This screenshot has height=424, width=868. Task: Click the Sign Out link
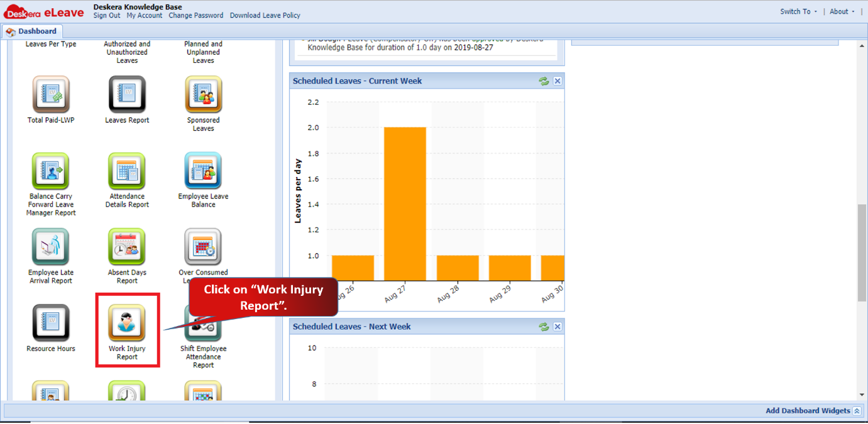point(107,16)
